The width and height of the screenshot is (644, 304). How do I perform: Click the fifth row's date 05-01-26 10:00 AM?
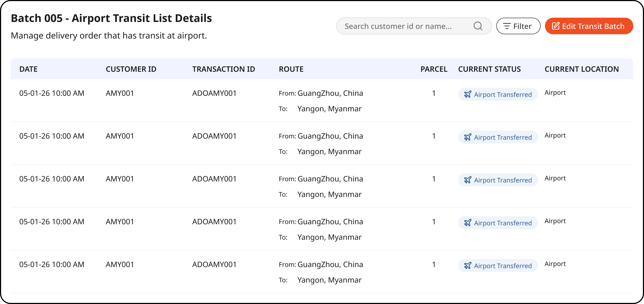(52, 264)
